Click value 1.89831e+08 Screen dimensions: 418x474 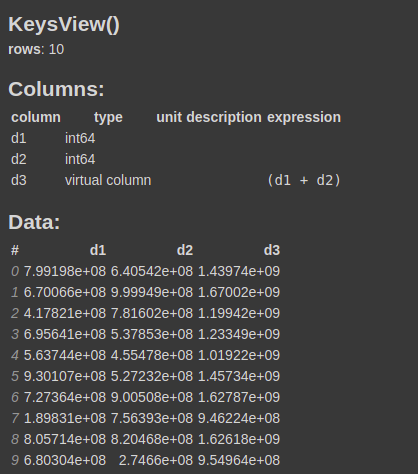(x=65, y=418)
